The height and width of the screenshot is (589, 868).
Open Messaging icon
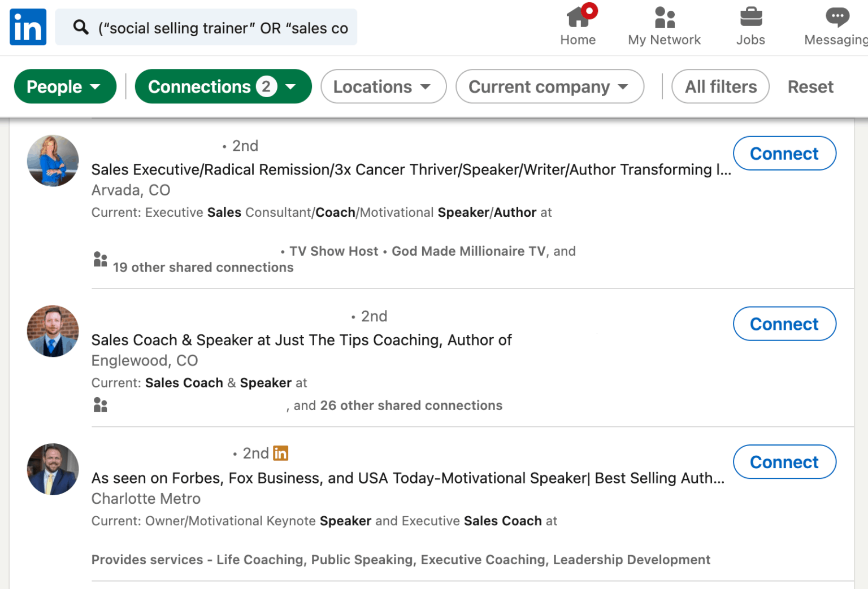coord(836,17)
